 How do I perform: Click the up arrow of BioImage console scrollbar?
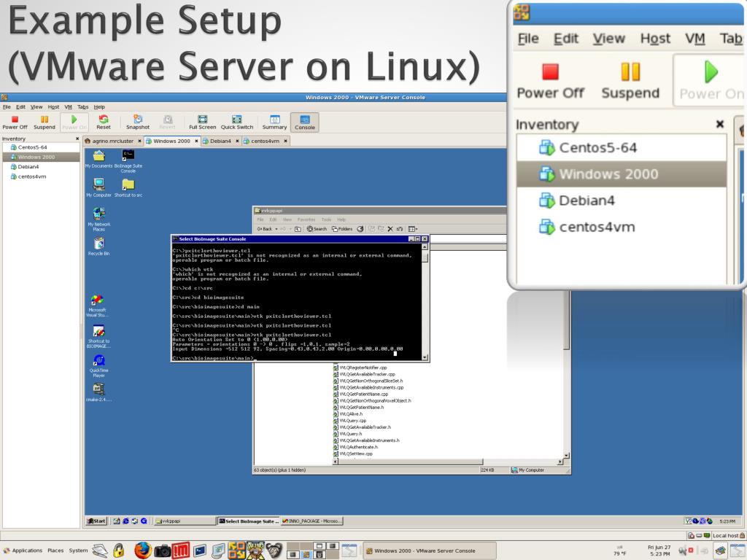coord(425,246)
